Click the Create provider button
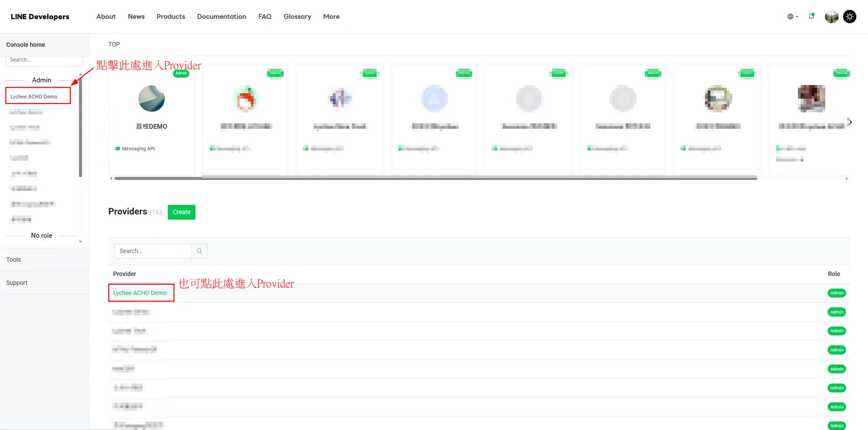This screenshot has height=430, width=868. coord(182,212)
